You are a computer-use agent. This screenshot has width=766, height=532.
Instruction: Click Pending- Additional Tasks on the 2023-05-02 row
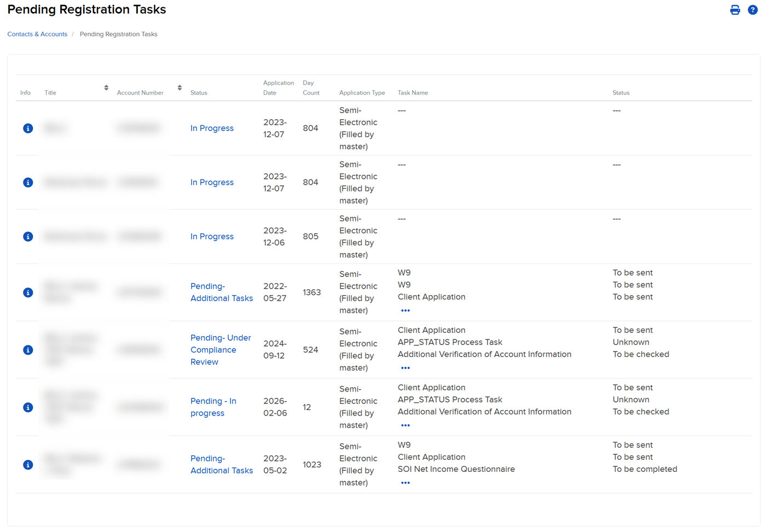click(x=222, y=464)
